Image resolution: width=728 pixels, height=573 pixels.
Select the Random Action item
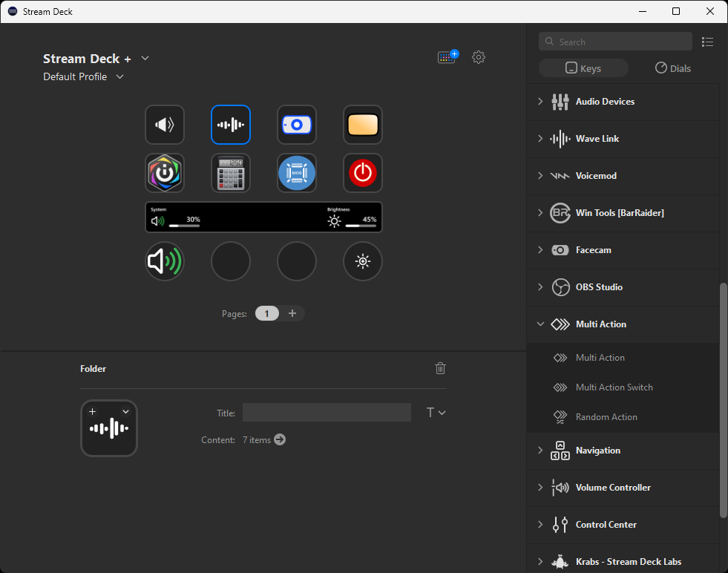[623, 417]
